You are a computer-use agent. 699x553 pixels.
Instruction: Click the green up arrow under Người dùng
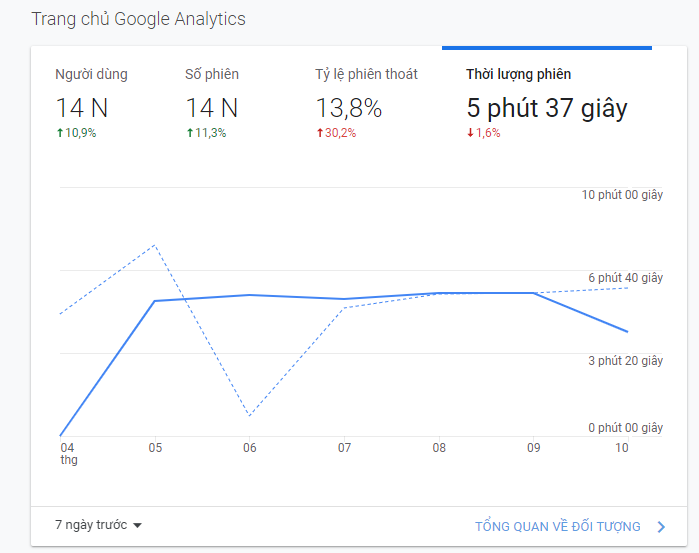tap(60, 133)
